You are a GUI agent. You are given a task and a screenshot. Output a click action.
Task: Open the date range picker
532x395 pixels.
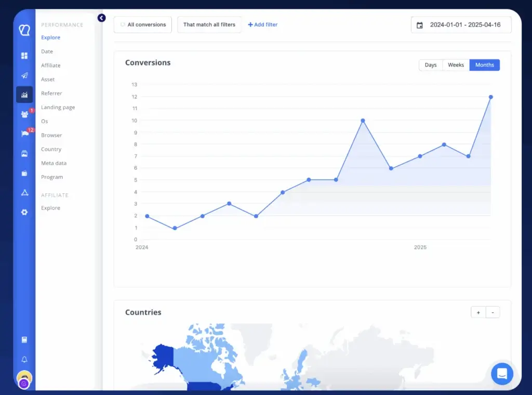tap(461, 24)
